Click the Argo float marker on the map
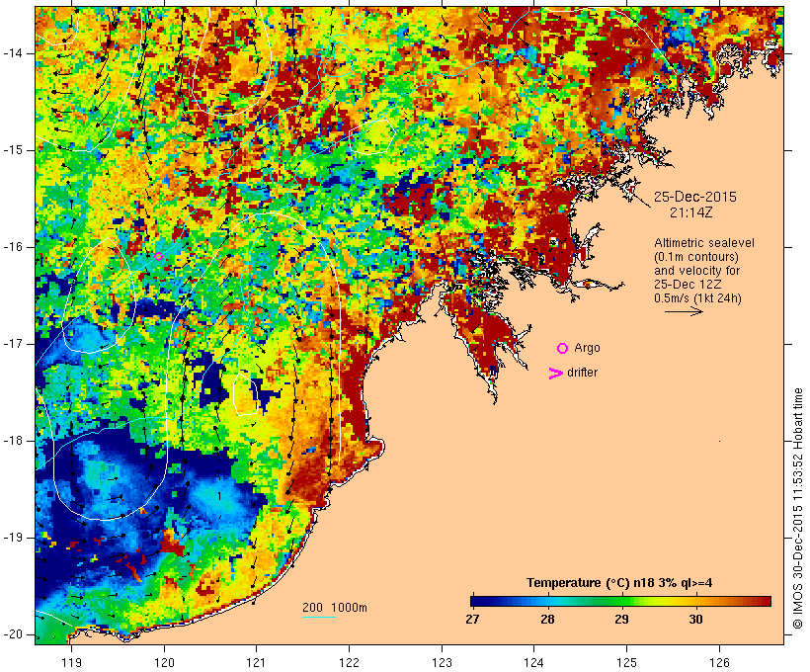 (159, 256)
